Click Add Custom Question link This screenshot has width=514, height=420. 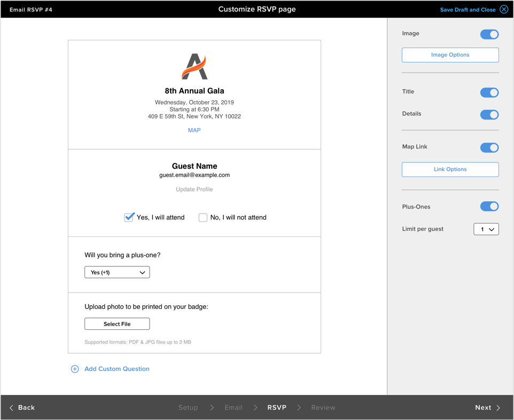point(116,369)
